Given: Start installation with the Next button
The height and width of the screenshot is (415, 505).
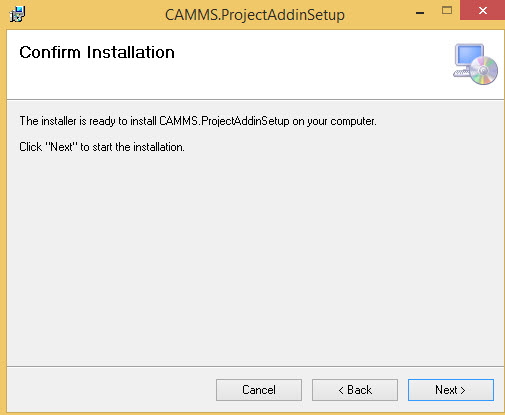Looking at the screenshot, I should pos(451,390).
